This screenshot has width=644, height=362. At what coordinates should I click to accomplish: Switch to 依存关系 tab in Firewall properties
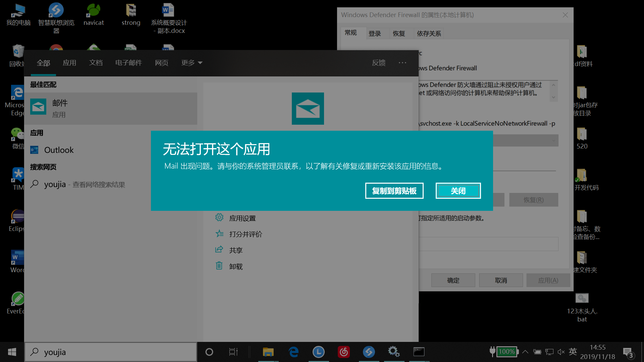coord(429,34)
